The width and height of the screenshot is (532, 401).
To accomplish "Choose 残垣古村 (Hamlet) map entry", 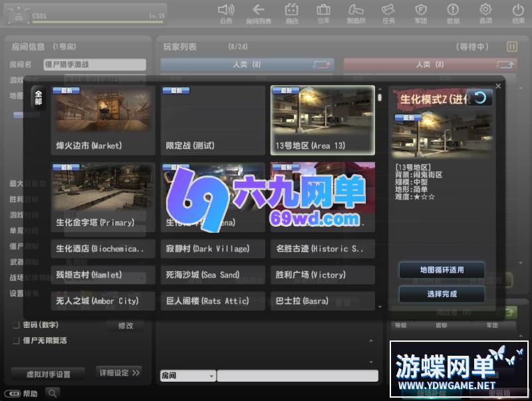I will pyautogui.click(x=103, y=275).
